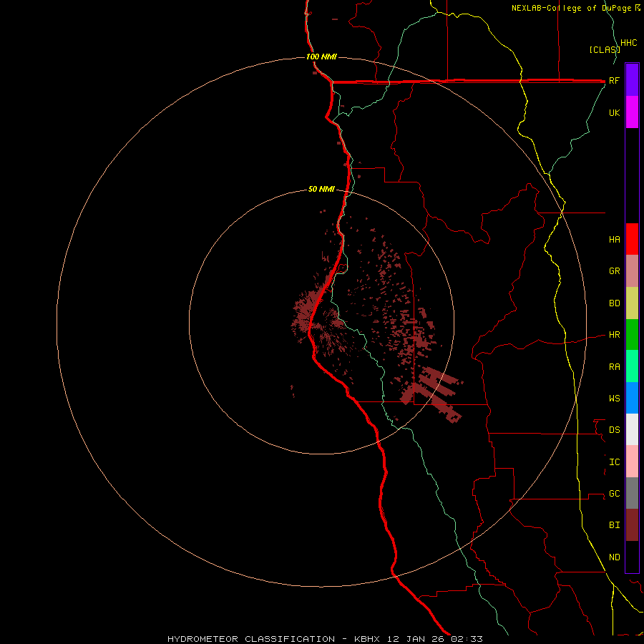
Task: Click the BI legend label
Action: pyautogui.click(x=615, y=525)
